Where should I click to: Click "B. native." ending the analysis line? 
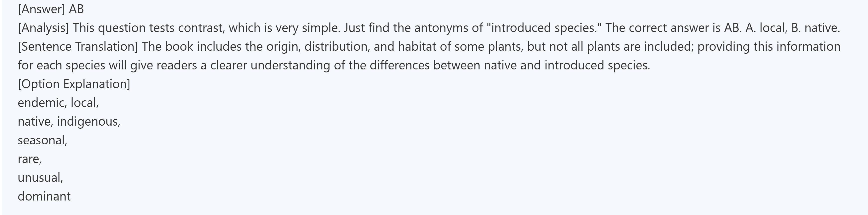[815, 28]
